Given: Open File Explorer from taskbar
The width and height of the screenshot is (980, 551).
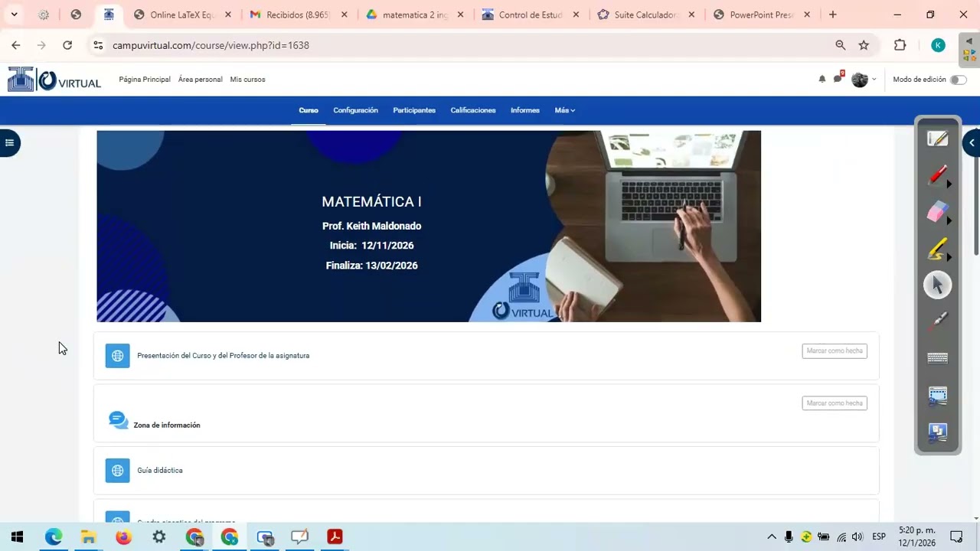Looking at the screenshot, I should (x=88, y=537).
